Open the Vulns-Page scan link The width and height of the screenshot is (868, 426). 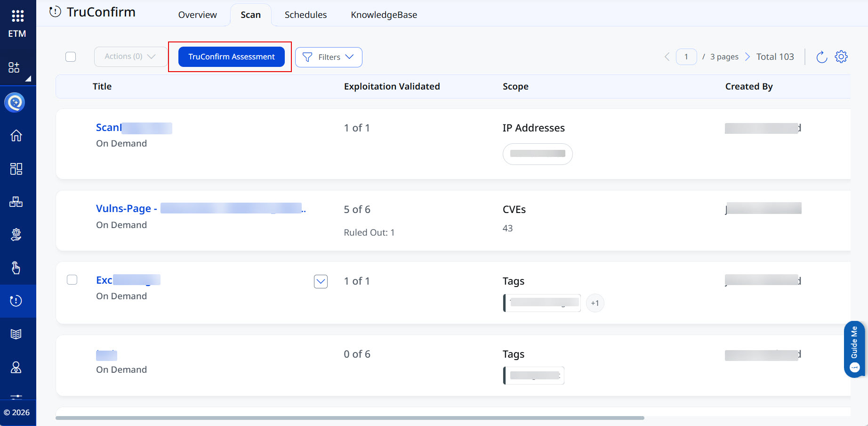(201, 208)
